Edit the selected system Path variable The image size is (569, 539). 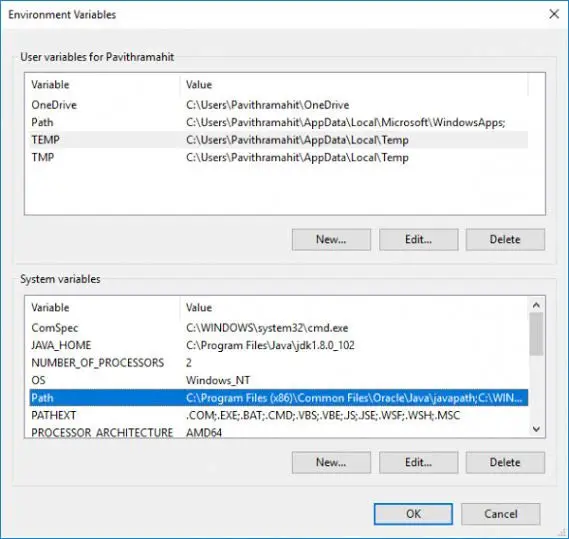click(x=419, y=462)
